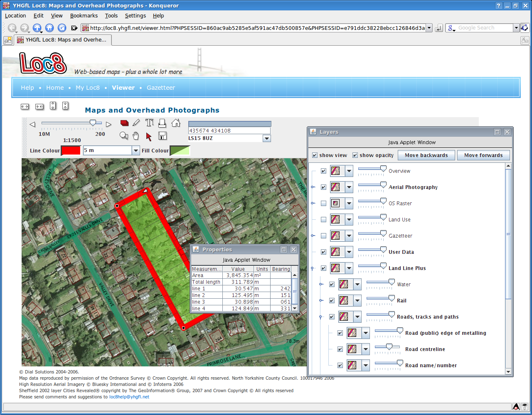The width and height of the screenshot is (532, 415).
Task: Open the Location menu
Action: pyautogui.click(x=15, y=15)
